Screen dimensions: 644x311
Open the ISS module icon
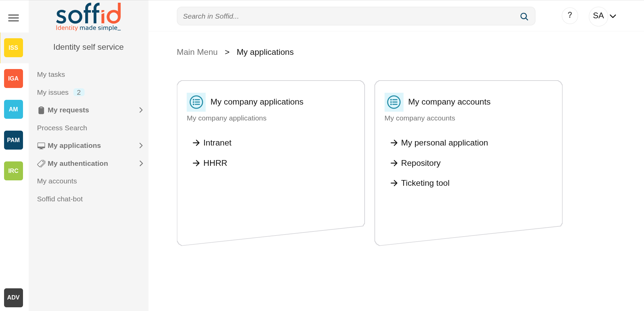tap(14, 48)
